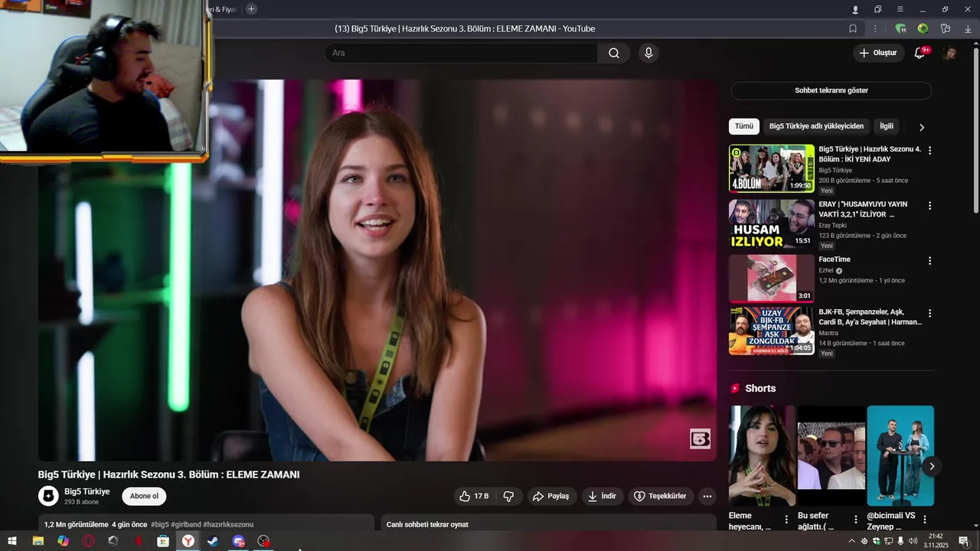The width and height of the screenshot is (980, 551).
Task: Click the FaceTime video title
Action: click(835, 259)
